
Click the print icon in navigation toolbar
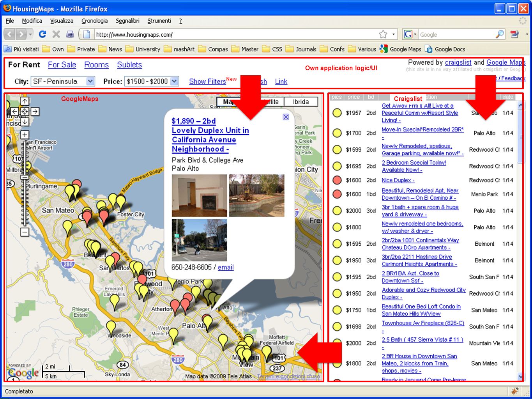(x=70, y=34)
